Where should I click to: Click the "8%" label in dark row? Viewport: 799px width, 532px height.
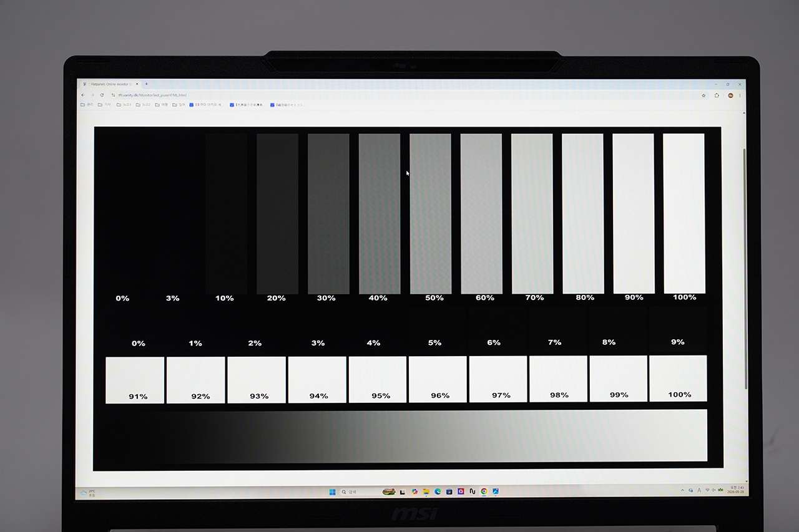click(x=609, y=342)
